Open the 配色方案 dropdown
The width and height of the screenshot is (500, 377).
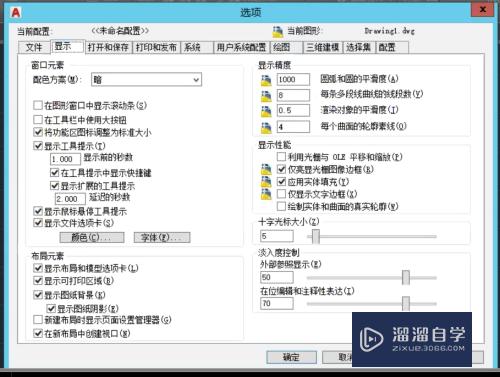[146, 80]
